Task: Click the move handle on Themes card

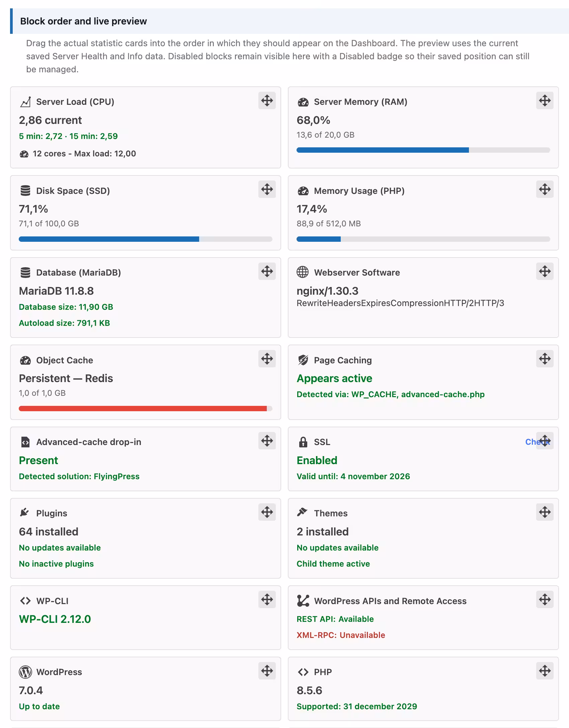Action: coord(545,512)
